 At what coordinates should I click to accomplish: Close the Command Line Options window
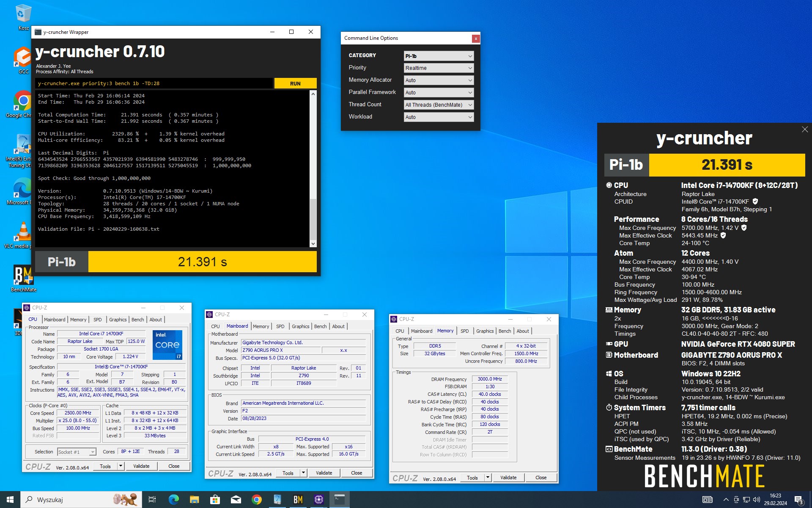(x=476, y=39)
